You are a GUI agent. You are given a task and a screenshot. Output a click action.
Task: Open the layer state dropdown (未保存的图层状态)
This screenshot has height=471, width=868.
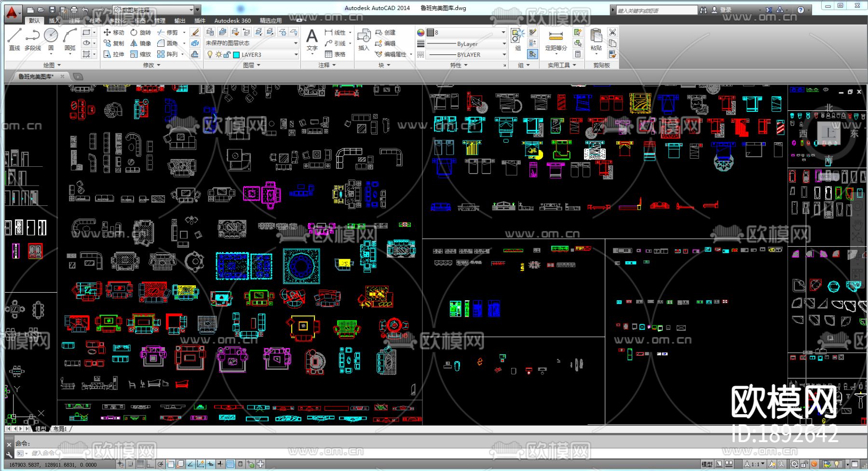tap(252, 43)
